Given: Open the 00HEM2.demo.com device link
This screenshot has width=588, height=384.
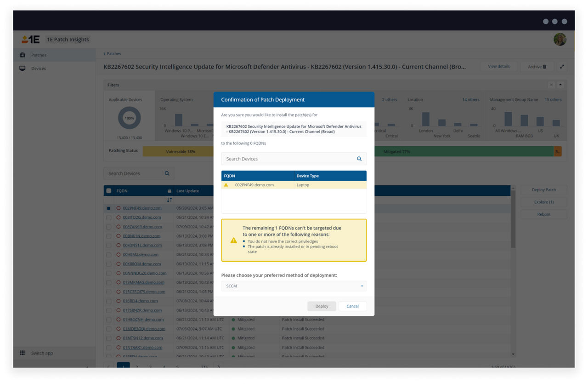Looking at the screenshot, I should (x=141, y=254).
